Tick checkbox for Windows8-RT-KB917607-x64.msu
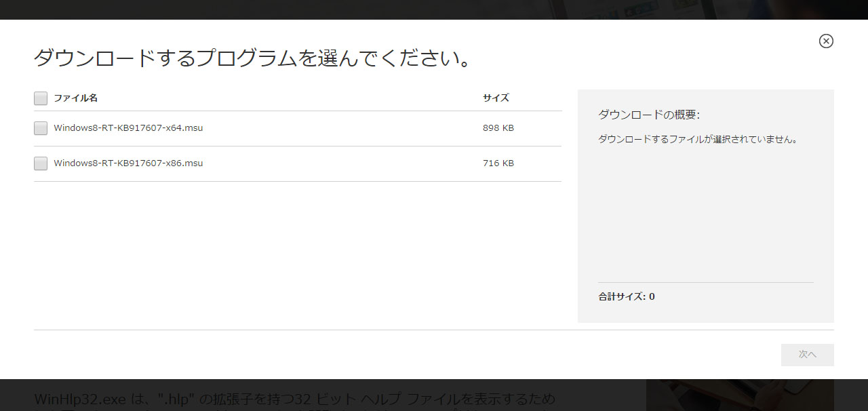The image size is (868, 411). tap(41, 128)
